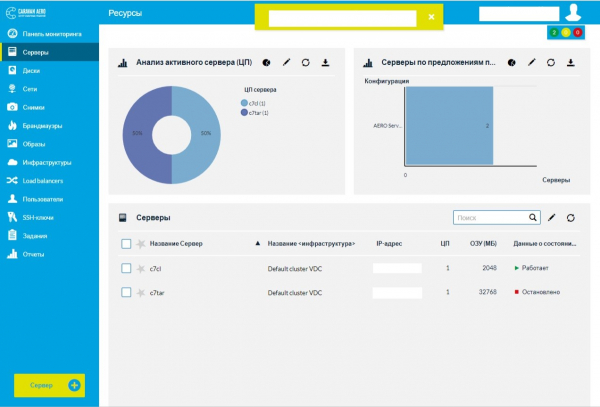600x407 pixels.
Task: Toggle the select-all servers checkbox
Action: (x=126, y=243)
